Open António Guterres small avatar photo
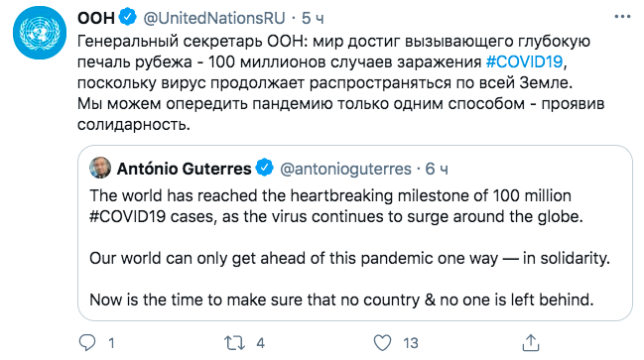This screenshot has width=644, height=360. (x=100, y=168)
